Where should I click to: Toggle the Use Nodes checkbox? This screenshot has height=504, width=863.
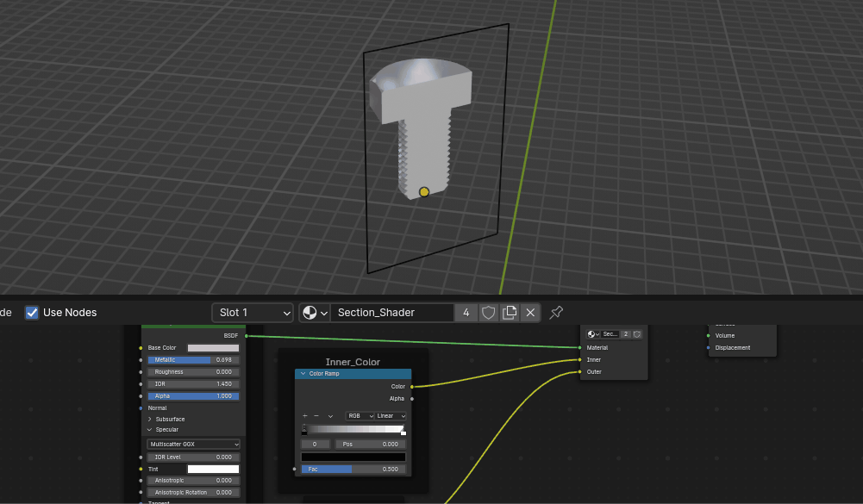(x=32, y=313)
